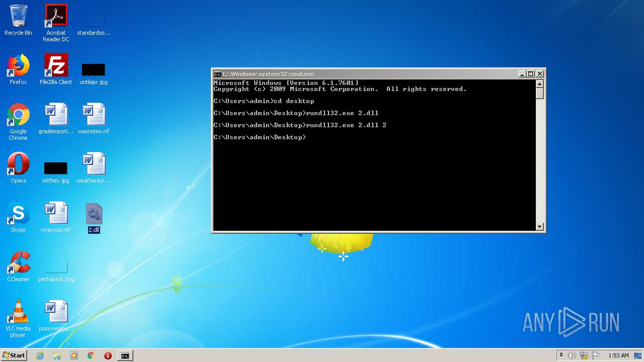Screen dimensions: 644x362
Task: Launch Acrobat Reader DC shortcut
Action: (56, 23)
